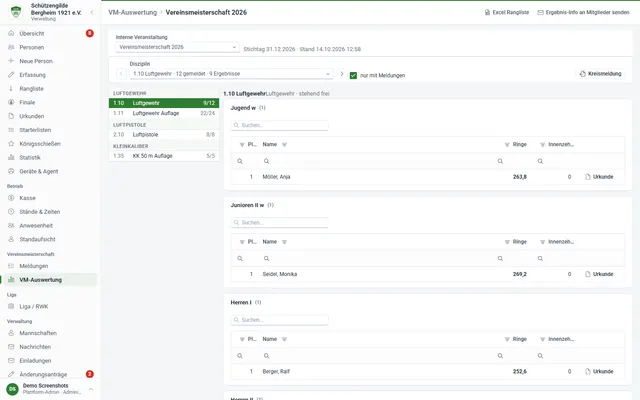Click the 252,6 Ringe value

pyautogui.click(x=520, y=371)
